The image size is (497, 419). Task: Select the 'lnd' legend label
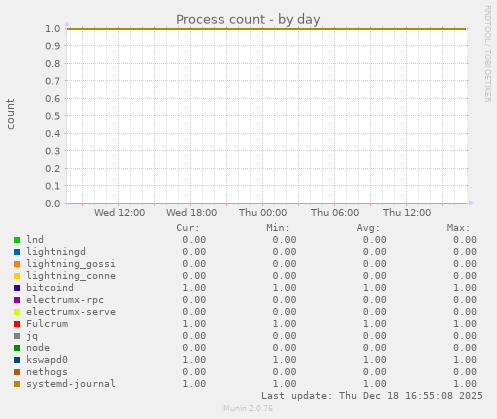click(35, 240)
